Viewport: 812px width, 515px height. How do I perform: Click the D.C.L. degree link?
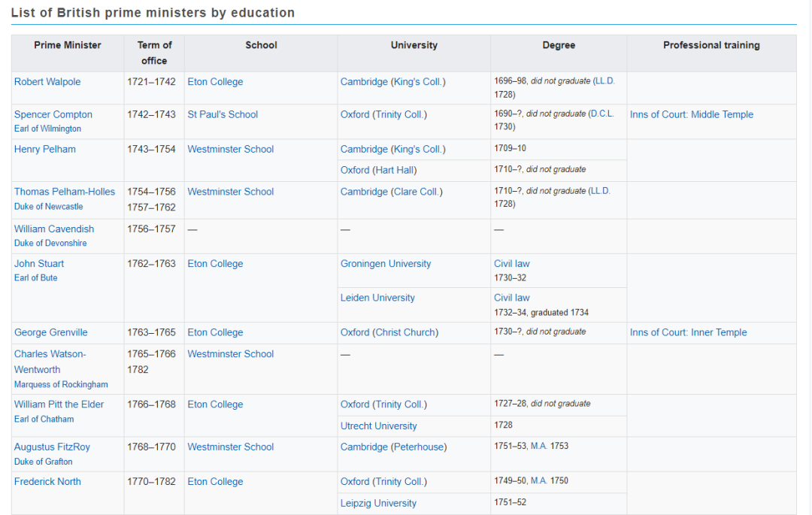pyautogui.click(x=603, y=114)
